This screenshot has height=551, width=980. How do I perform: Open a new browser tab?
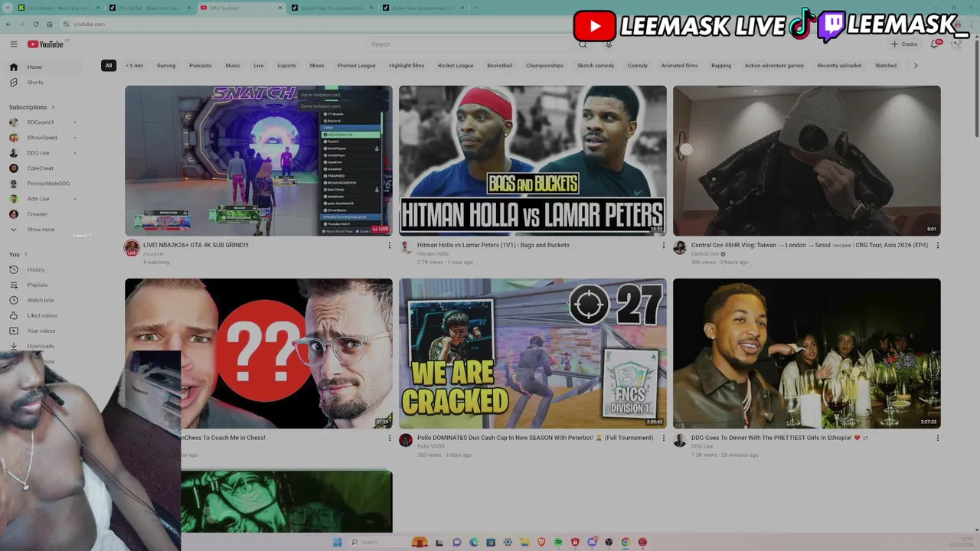coord(475,8)
